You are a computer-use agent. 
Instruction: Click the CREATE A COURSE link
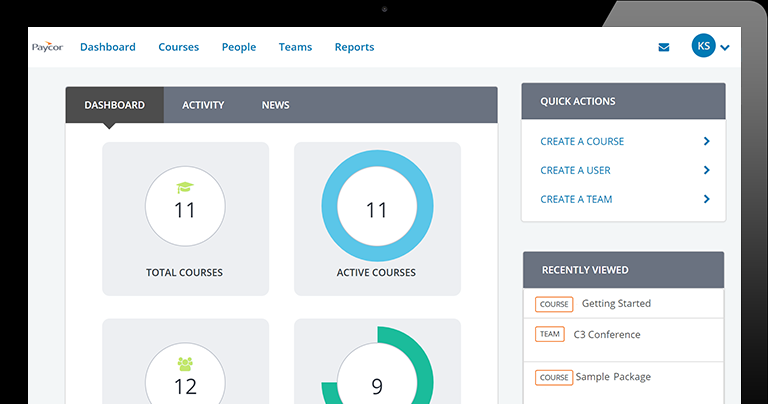[582, 142]
